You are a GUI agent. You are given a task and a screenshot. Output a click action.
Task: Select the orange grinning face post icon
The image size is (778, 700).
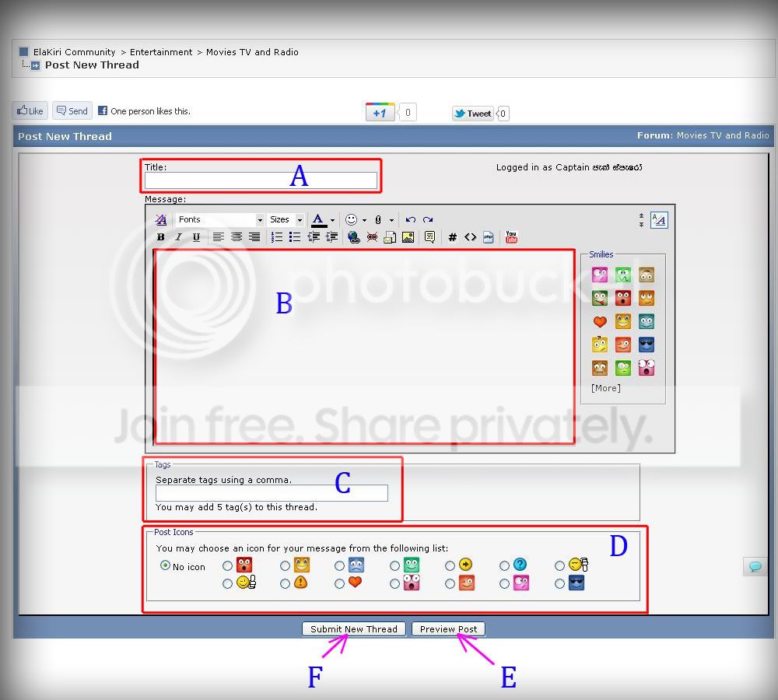pyautogui.click(x=285, y=565)
